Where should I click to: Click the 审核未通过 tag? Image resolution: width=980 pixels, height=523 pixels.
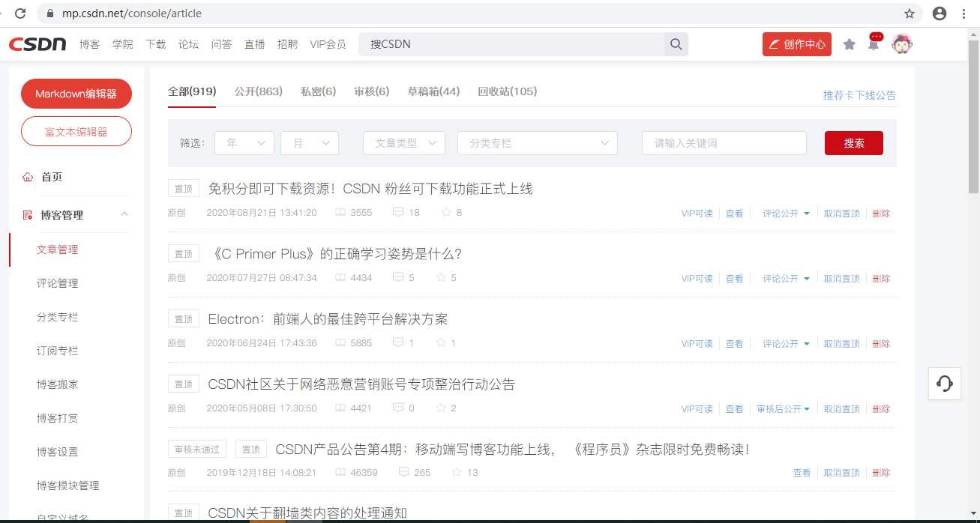197,450
